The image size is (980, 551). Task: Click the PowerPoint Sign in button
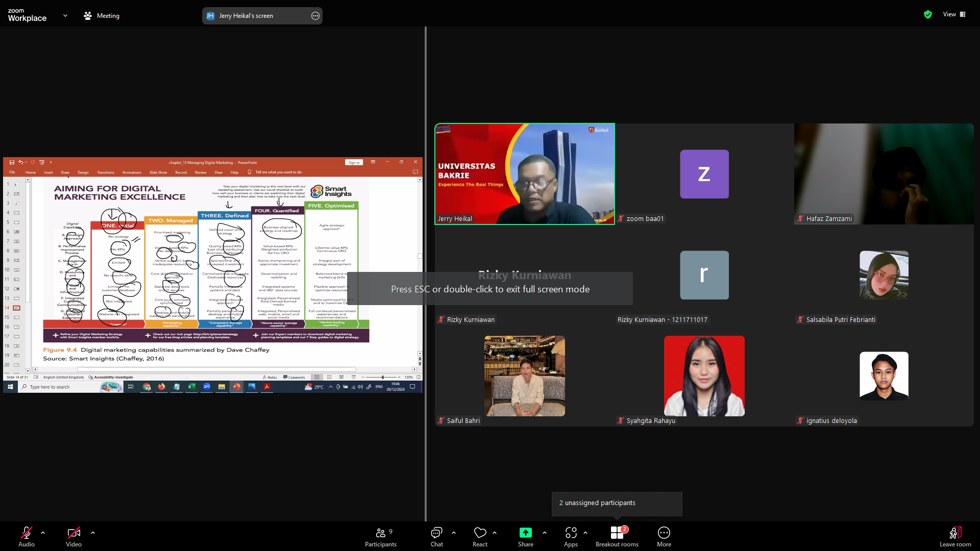(x=354, y=162)
